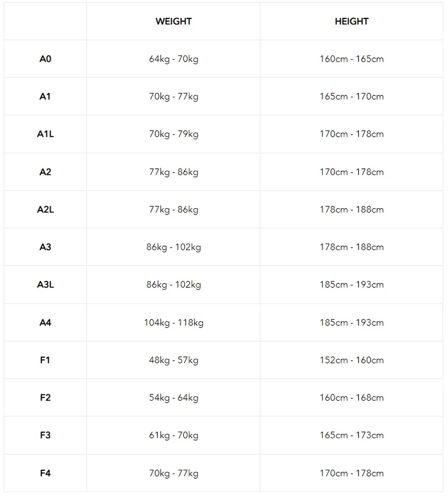Click the A2L size row label
The height and width of the screenshot is (498, 448).
point(45,210)
